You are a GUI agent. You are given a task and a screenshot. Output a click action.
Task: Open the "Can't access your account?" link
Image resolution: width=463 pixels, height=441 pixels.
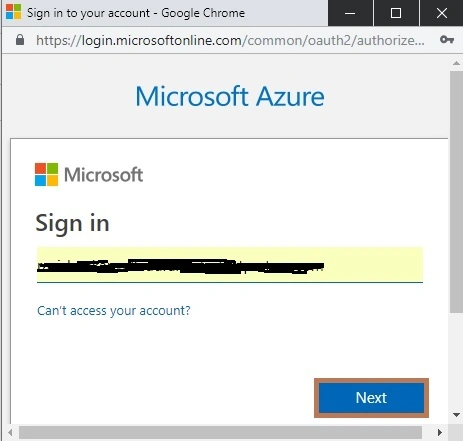tap(114, 311)
